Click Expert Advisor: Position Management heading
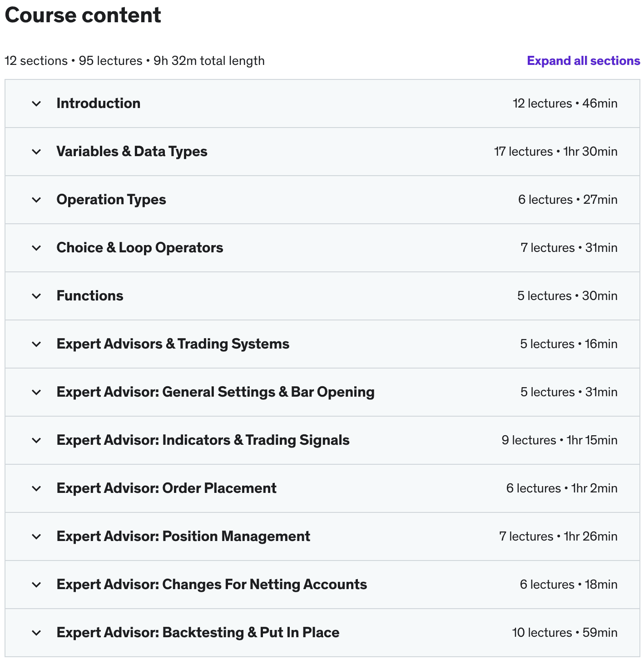The height and width of the screenshot is (664, 644). 183,536
